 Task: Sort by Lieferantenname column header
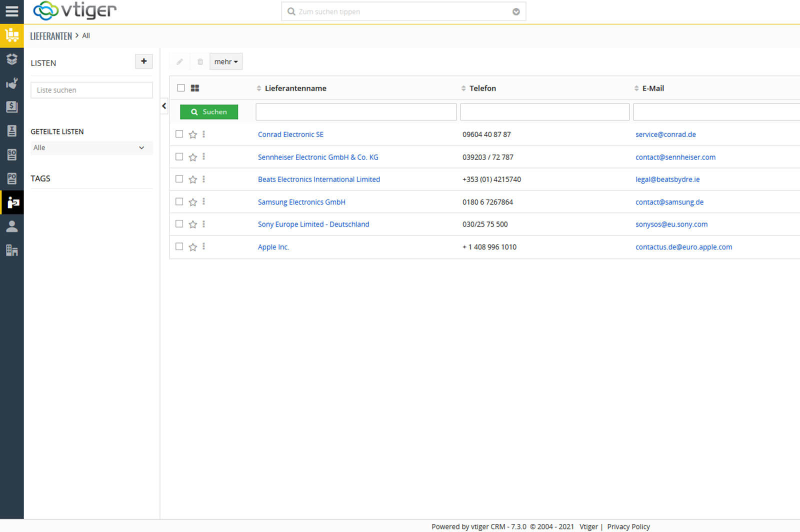tap(295, 88)
